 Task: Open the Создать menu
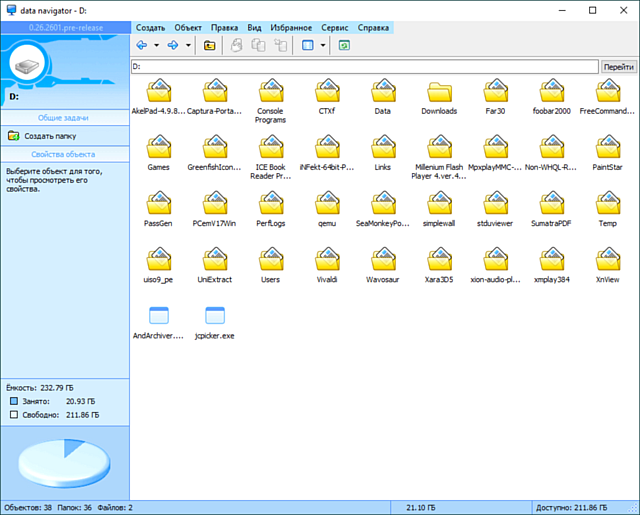[x=150, y=27]
